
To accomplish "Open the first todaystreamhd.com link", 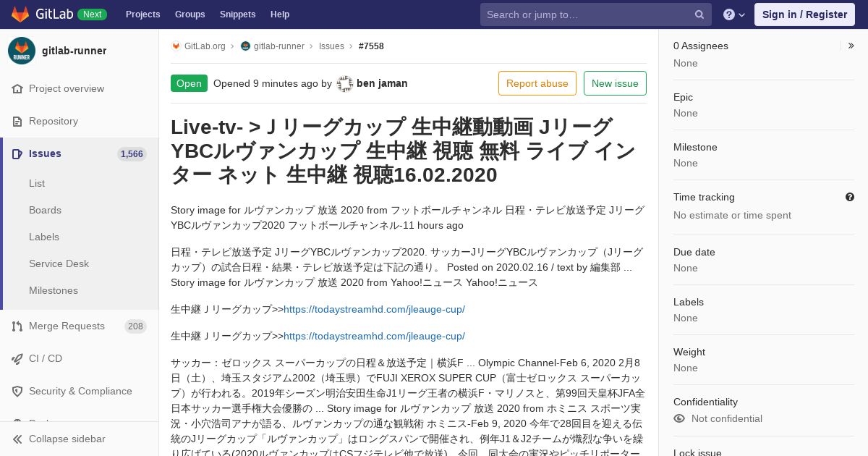I will [x=374, y=309].
